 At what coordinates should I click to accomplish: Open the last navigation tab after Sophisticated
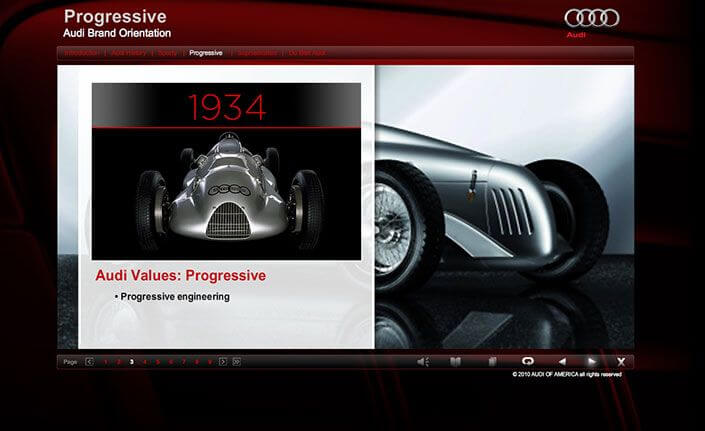tap(308, 53)
